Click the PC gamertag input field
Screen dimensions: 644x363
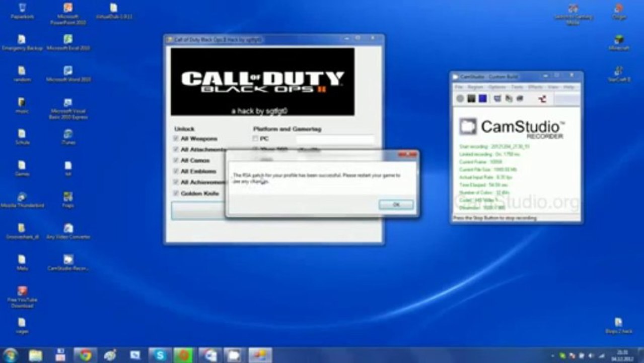tap(335, 139)
